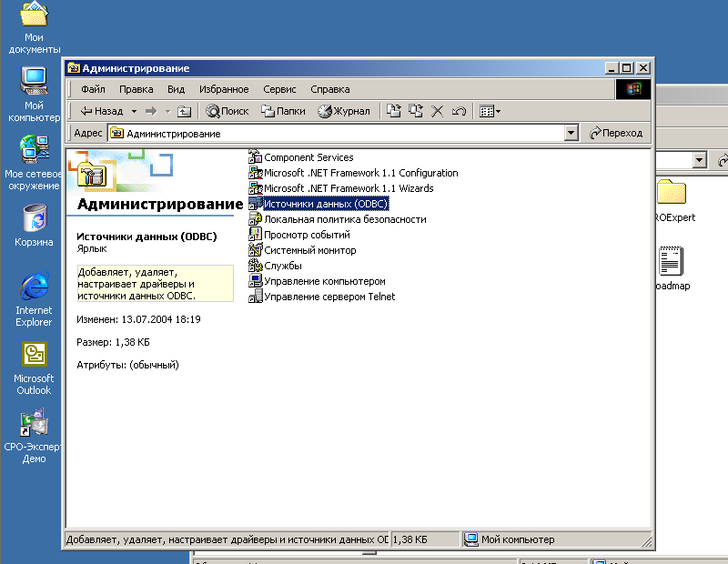This screenshot has width=728, height=564.
Task: Expand the Адрес address bar dropdown
Action: (x=571, y=133)
